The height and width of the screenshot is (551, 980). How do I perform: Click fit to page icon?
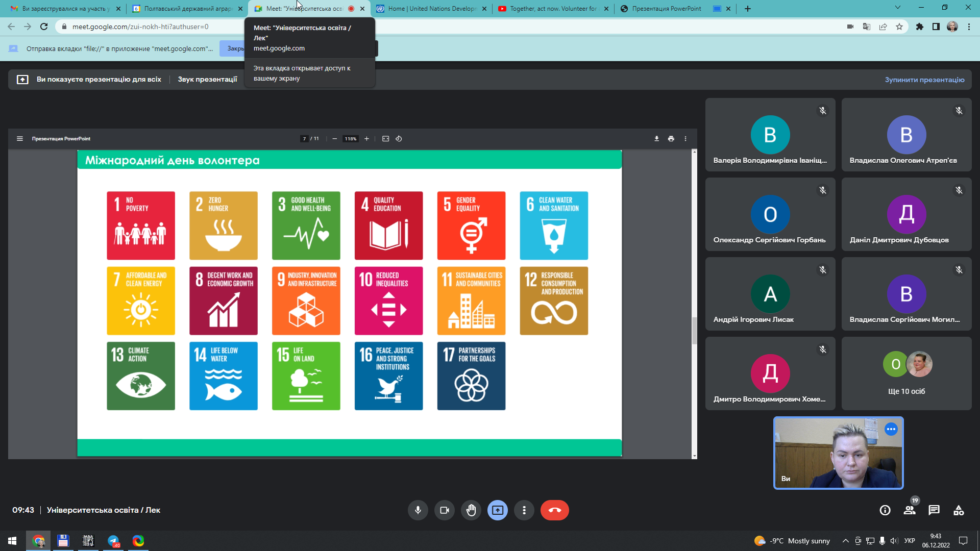pyautogui.click(x=386, y=139)
